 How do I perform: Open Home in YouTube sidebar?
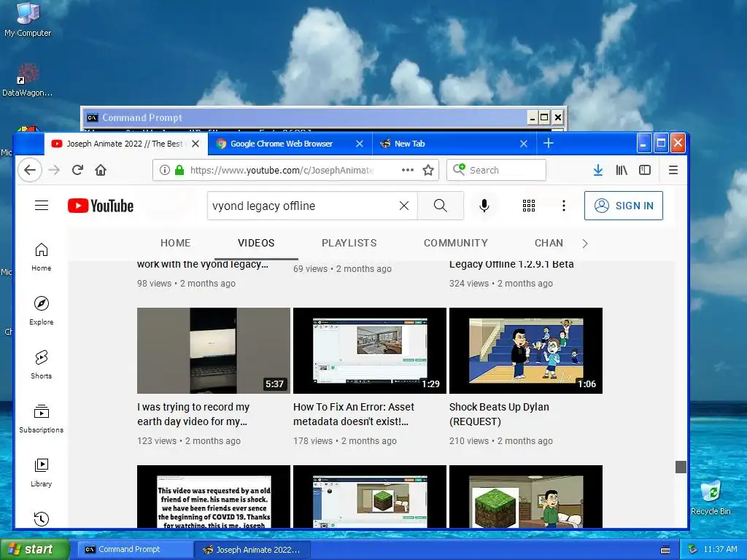tap(42, 257)
